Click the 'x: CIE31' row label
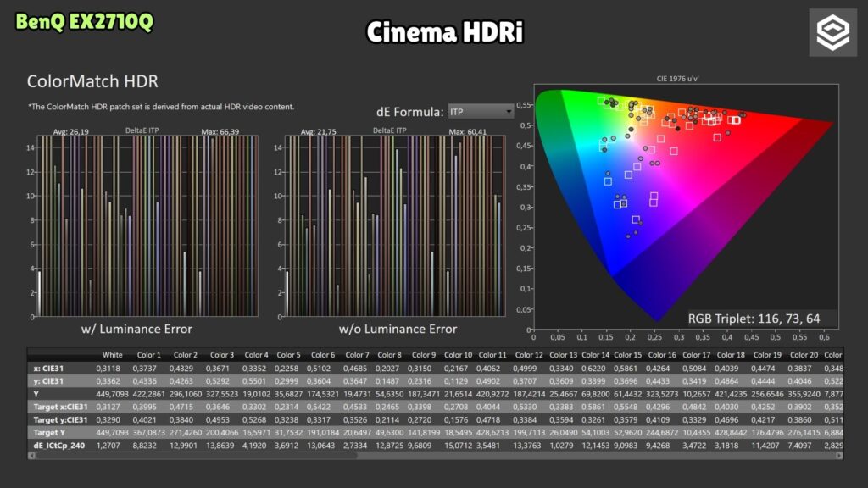Image resolution: width=868 pixels, height=488 pixels. pyautogui.click(x=48, y=368)
